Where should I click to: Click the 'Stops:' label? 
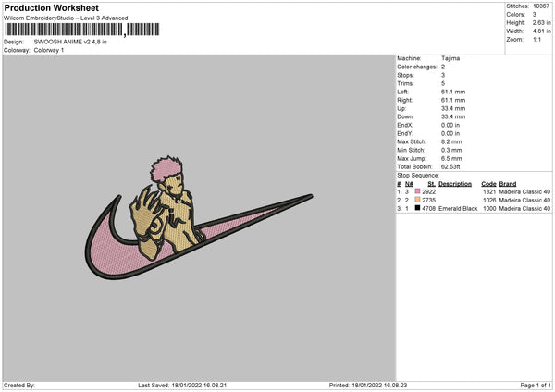tap(405, 75)
